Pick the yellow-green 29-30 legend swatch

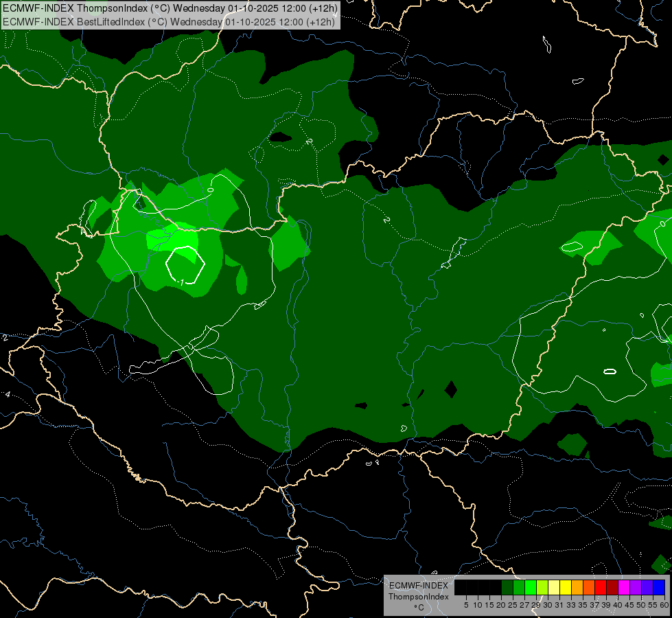point(542,587)
